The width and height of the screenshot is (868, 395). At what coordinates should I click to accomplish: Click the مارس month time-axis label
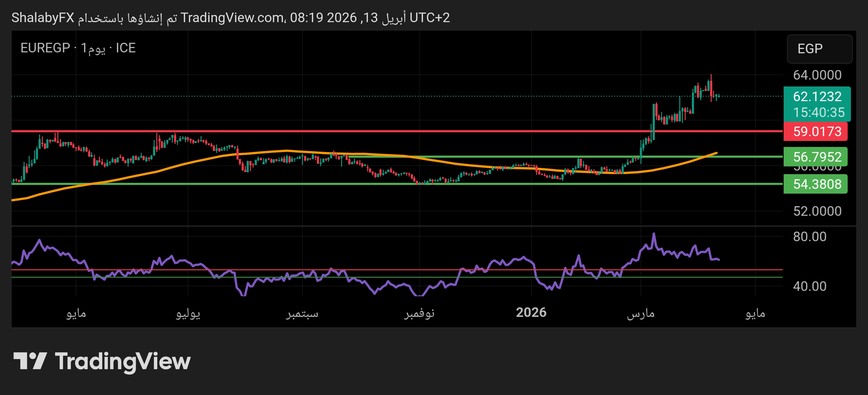pos(640,313)
